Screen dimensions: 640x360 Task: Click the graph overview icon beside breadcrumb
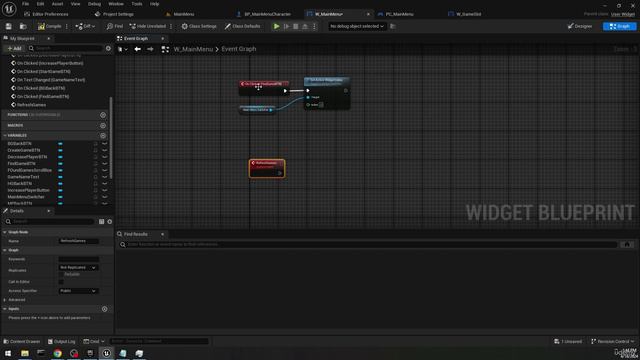[165, 49]
